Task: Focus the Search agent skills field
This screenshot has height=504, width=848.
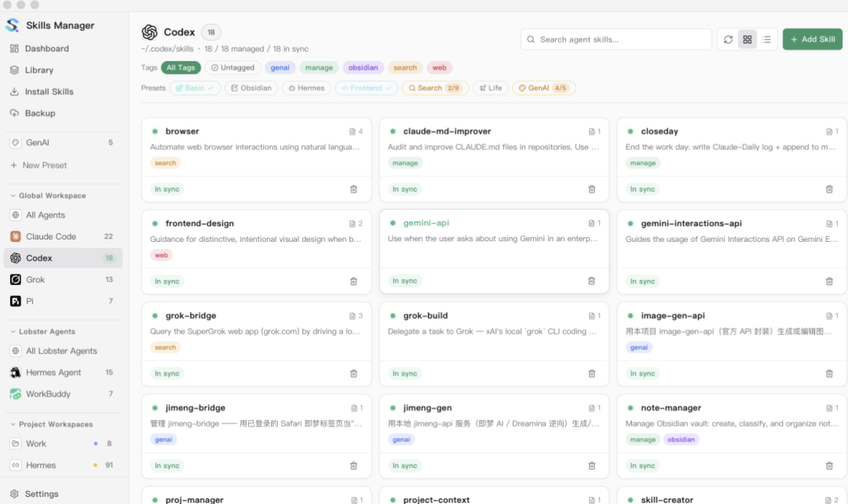Action: pyautogui.click(x=616, y=39)
